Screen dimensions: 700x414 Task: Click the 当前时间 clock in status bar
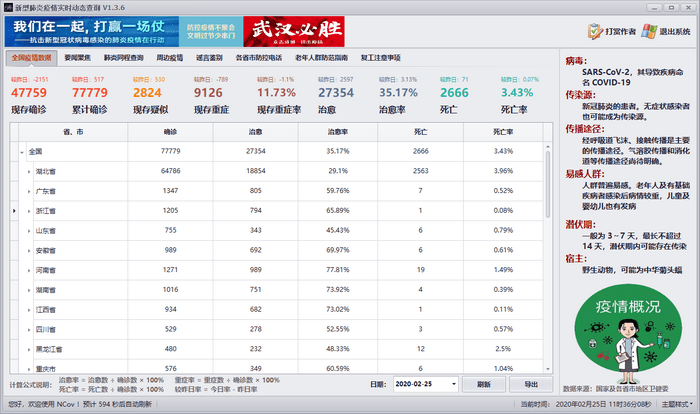[x=586, y=404]
